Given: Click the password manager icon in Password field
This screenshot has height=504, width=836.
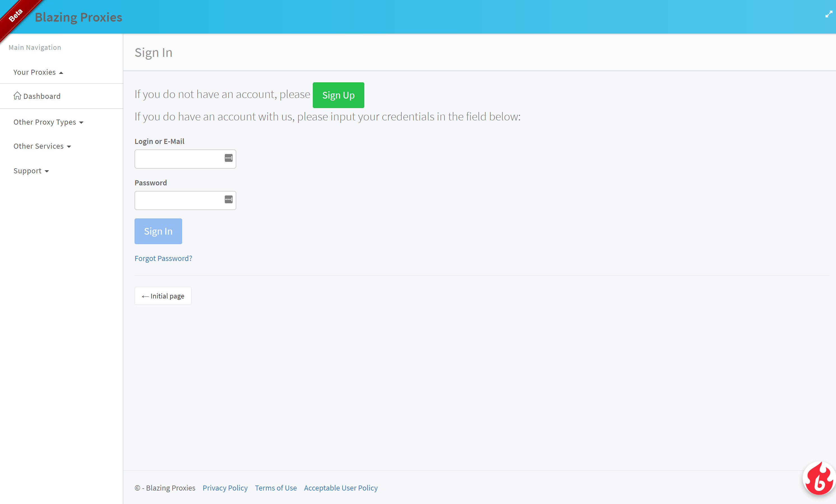Looking at the screenshot, I should (x=229, y=199).
